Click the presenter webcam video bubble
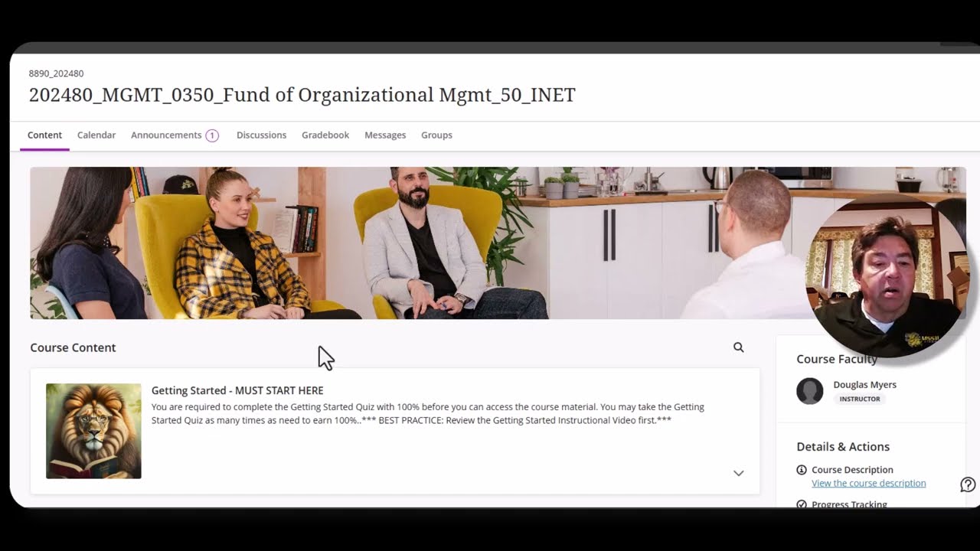 (888, 277)
